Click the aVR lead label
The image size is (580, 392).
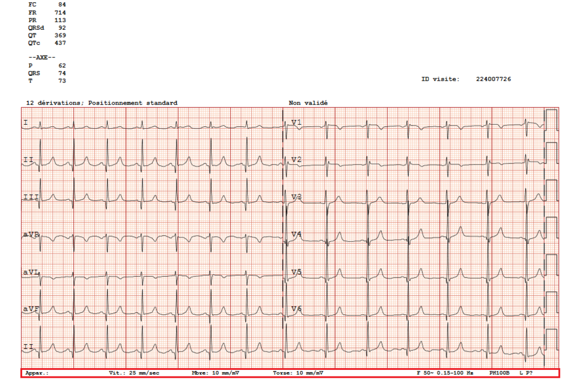(x=31, y=233)
